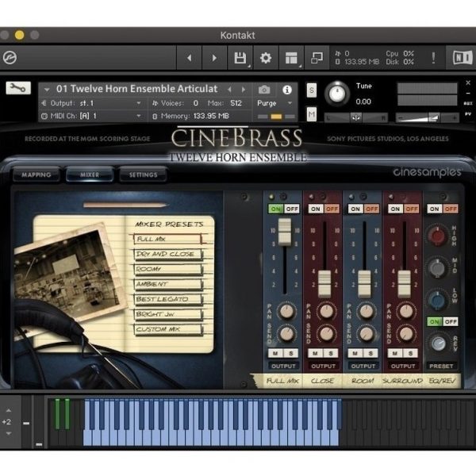Select the Dry and Close preset
Screen dimensions: 476x476
[168, 254]
